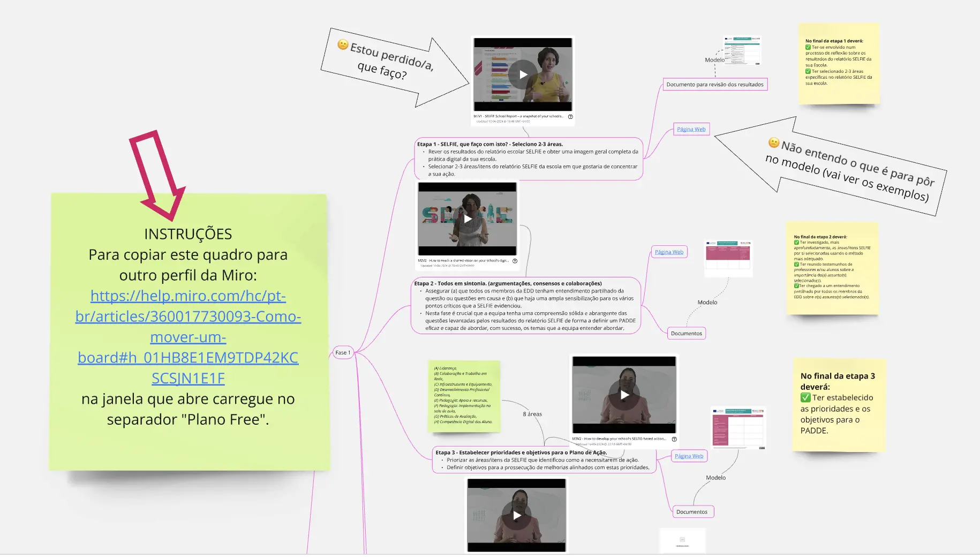Click green check beside 'Ter estabelecido as prioridades'
The width and height of the screenshot is (980, 557).
[805, 397]
